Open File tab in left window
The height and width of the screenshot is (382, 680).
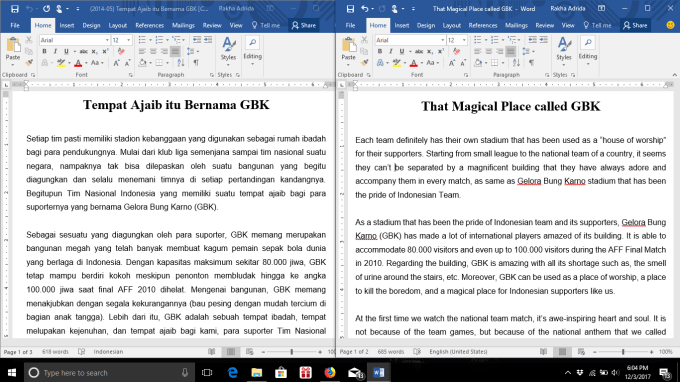pos(15,26)
